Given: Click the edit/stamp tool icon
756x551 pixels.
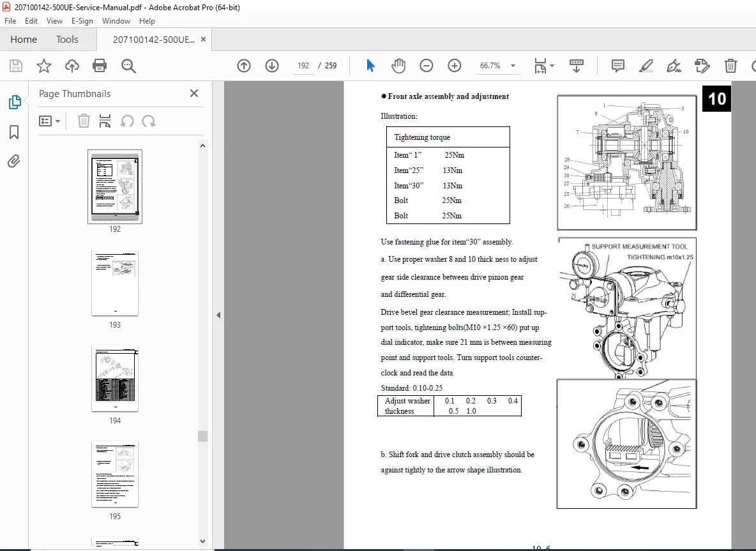Looking at the screenshot, I should tap(702, 66).
